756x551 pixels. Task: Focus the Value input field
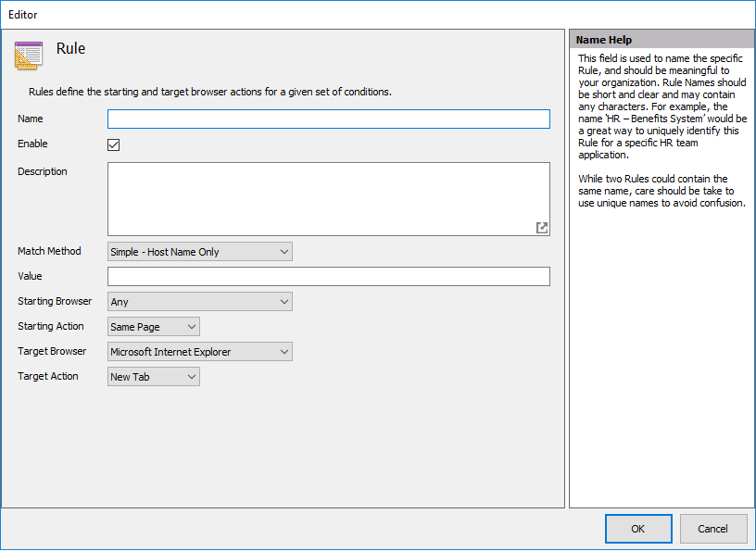tap(328, 277)
